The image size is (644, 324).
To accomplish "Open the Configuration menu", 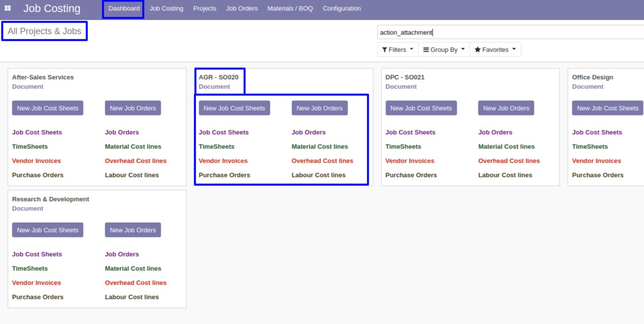I will pyautogui.click(x=342, y=8).
